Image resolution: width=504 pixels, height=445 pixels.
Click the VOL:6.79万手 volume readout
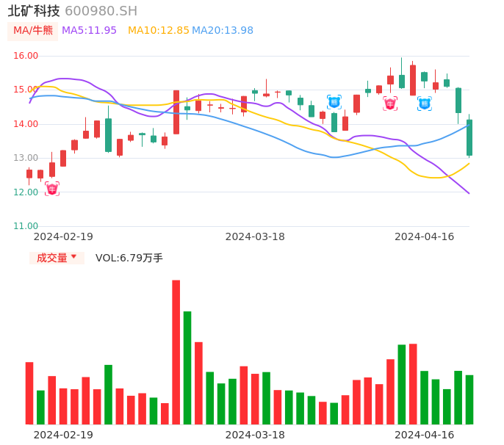coord(129,258)
